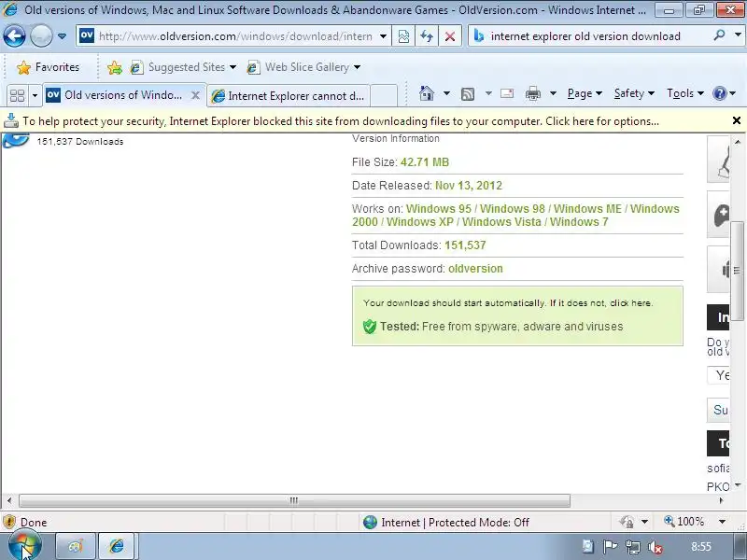
Task: Click the Archive password value oldversion
Action: coord(475,269)
